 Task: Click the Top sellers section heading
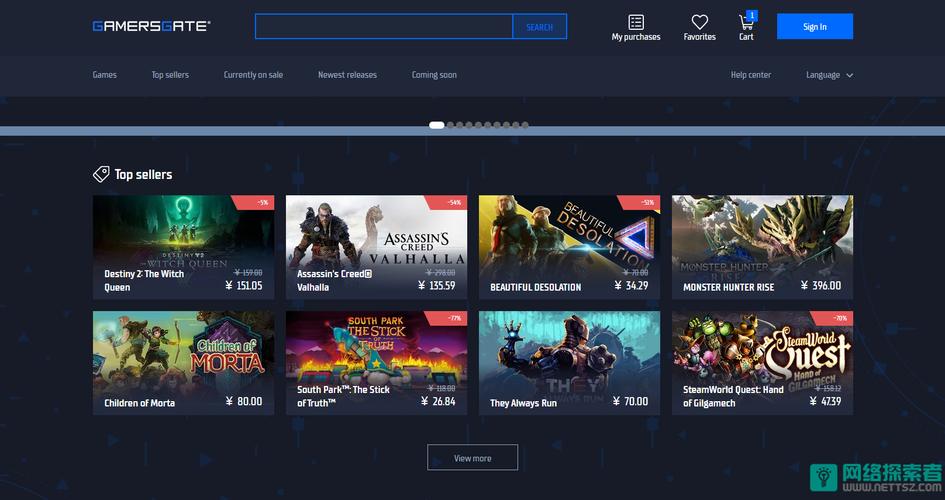pyautogui.click(x=143, y=175)
